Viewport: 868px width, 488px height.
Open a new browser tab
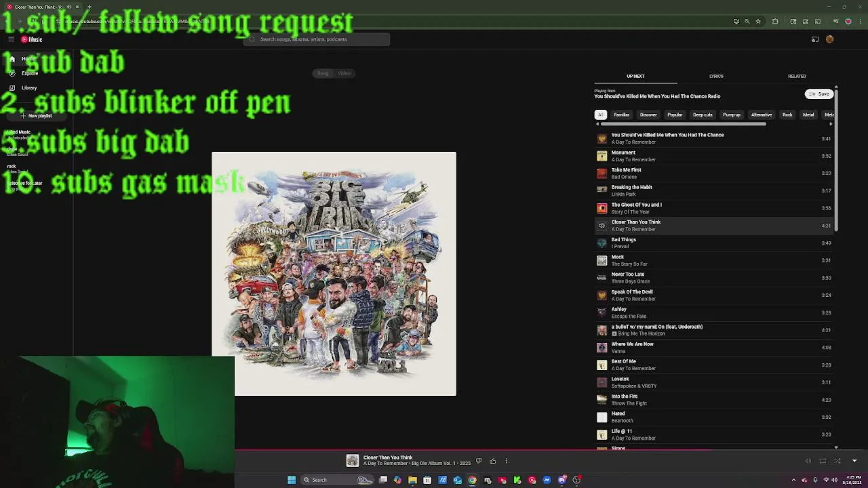tap(89, 7)
